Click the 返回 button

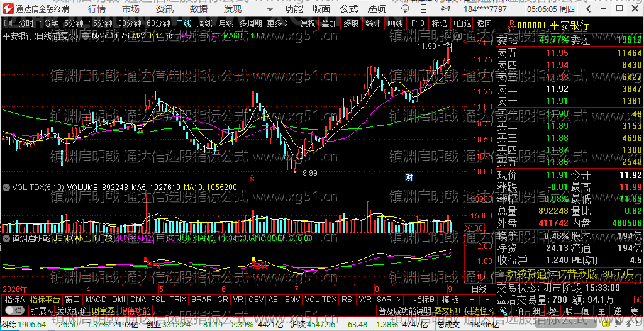484,23
